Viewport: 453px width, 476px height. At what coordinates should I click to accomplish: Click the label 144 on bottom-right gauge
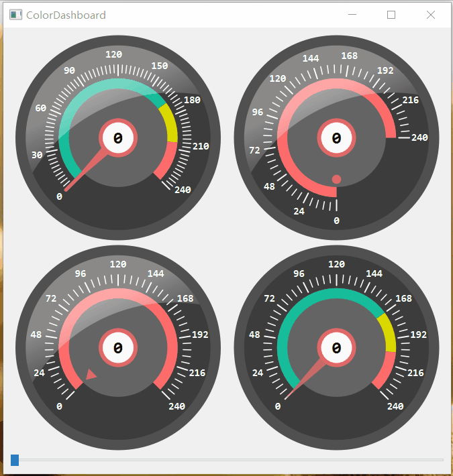(x=374, y=274)
